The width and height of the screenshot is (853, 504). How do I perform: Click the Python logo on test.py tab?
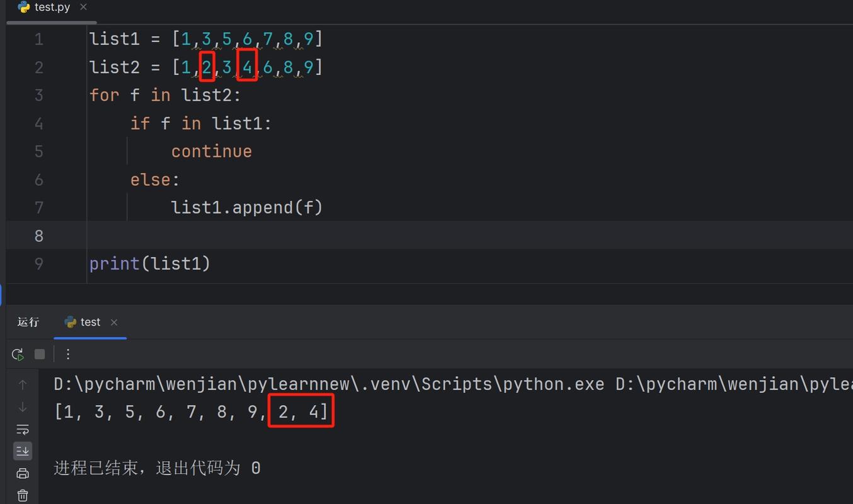pyautogui.click(x=24, y=8)
